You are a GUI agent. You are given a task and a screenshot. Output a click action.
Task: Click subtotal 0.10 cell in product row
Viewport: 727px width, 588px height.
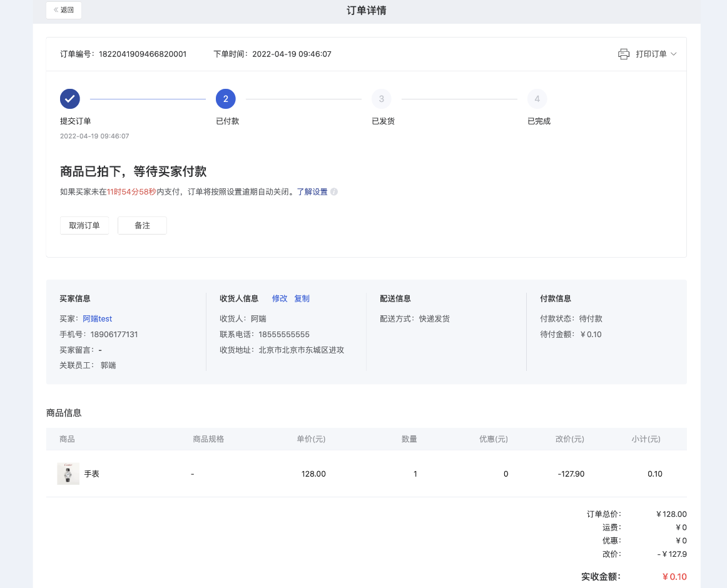pyautogui.click(x=654, y=474)
